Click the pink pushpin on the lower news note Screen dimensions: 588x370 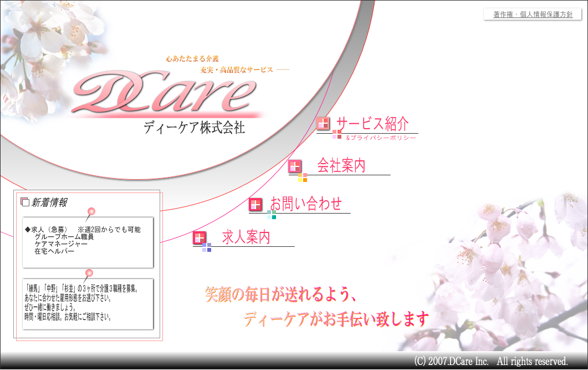89,273
